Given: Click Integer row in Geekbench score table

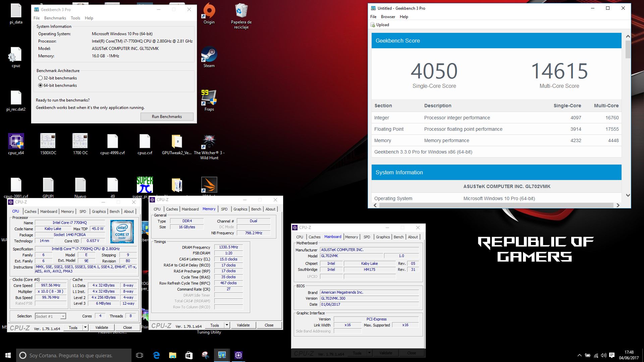Looking at the screenshot, I should coord(496,118).
